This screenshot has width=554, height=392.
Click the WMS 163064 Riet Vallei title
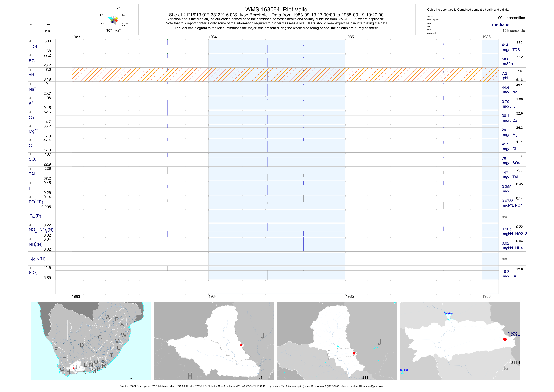pyautogui.click(x=277, y=9)
